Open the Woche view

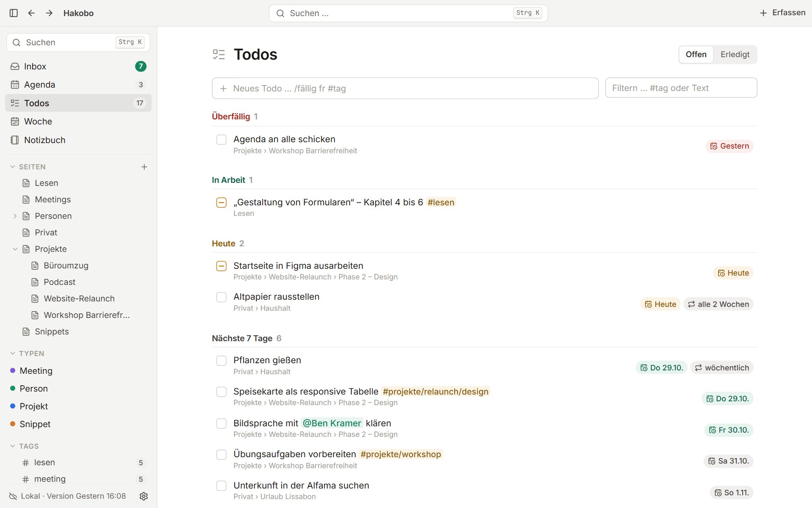pos(78,121)
